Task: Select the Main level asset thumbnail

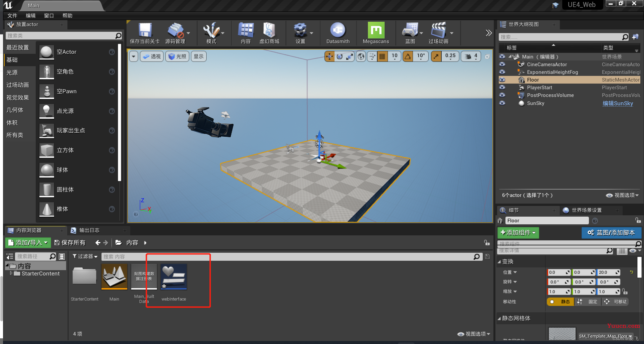Action: (x=114, y=277)
